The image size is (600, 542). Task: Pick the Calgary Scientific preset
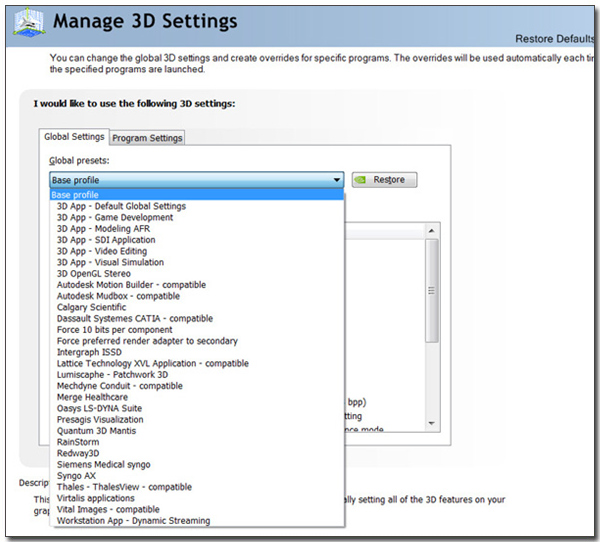(197, 307)
